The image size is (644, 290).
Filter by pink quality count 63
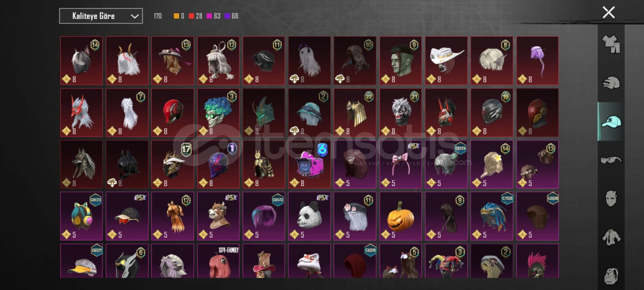click(213, 16)
